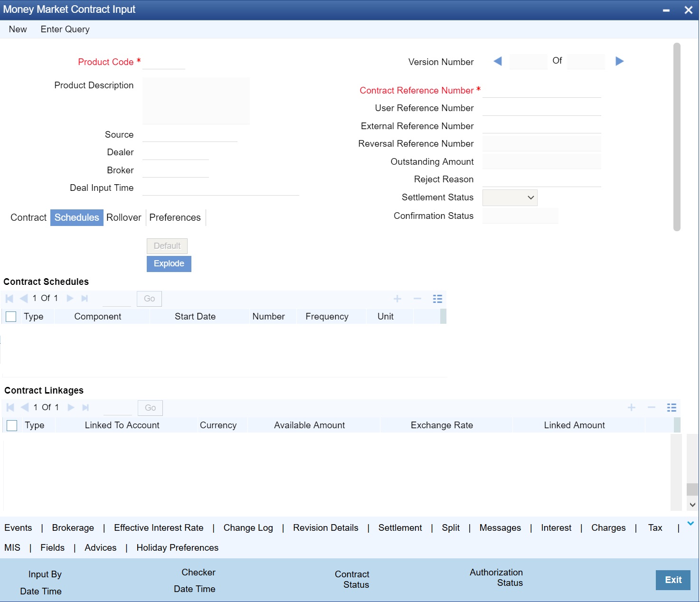Collapse the bottom action panel chevron

tap(690, 523)
